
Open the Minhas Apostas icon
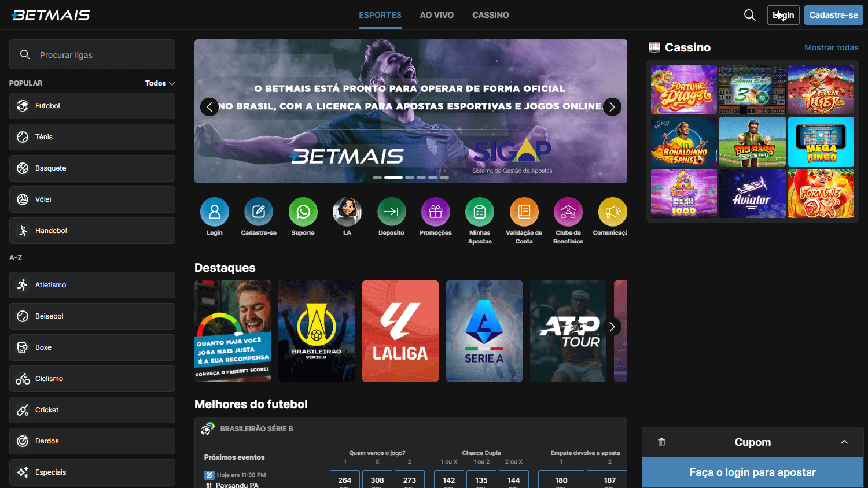[x=480, y=212]
